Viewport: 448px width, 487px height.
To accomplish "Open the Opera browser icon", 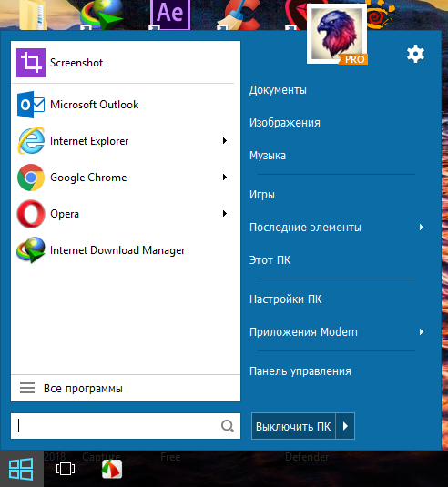I will click(x=31, y=214).
